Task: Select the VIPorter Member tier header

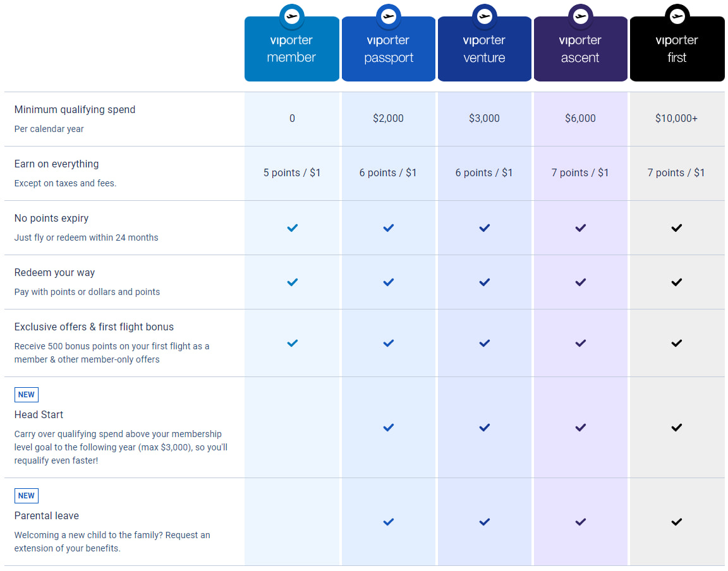Action: 292,49
